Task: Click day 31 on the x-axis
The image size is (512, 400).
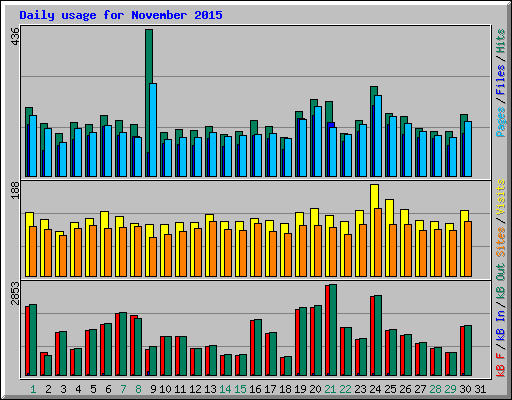Action: coord(480,389)
